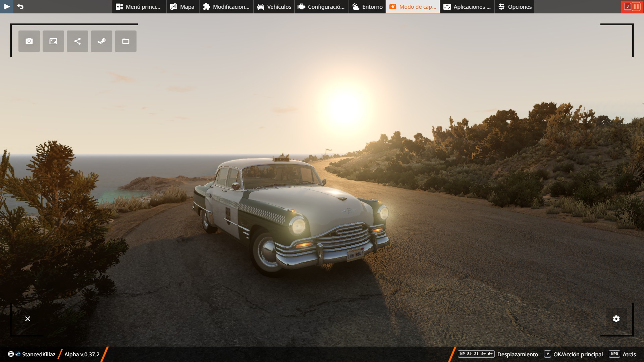
Task: Click the Desplazamiento hint label
Action: pyautogui.click(x=518, y=354)
